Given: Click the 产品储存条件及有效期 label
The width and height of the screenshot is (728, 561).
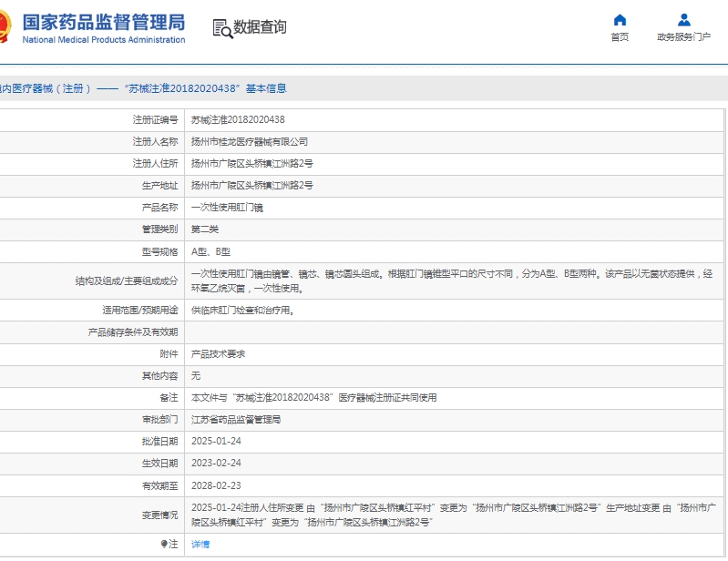Looking at the screenshot, I should [133, 332].
